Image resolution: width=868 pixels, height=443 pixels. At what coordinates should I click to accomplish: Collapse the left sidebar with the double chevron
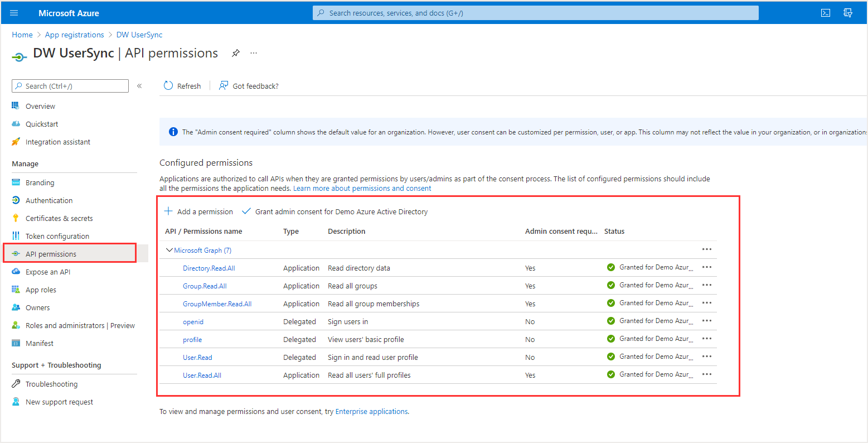click(139, 85)
